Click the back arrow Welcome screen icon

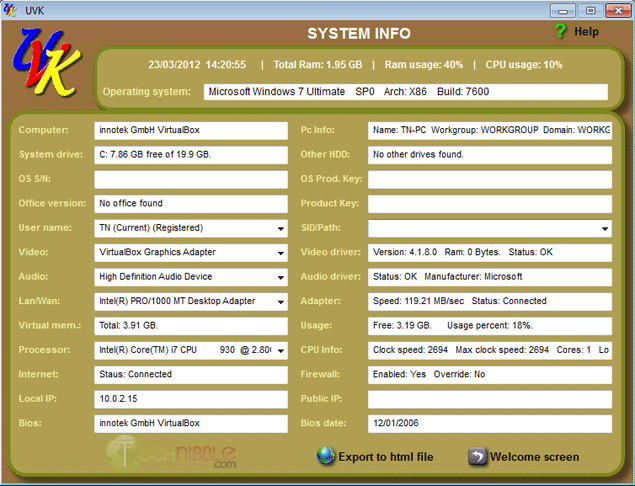[477, 456]
